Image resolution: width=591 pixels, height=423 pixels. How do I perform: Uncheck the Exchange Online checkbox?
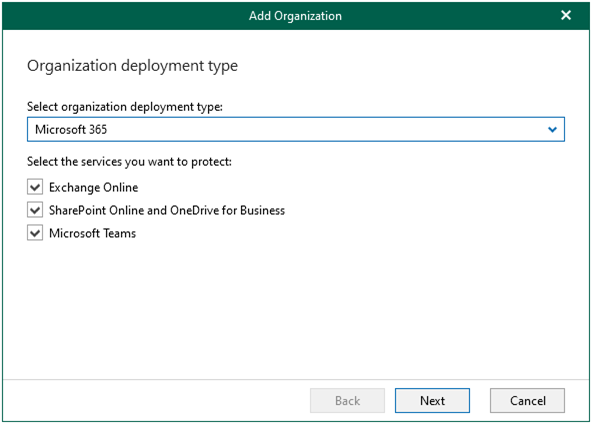click(x=35, y=187)
